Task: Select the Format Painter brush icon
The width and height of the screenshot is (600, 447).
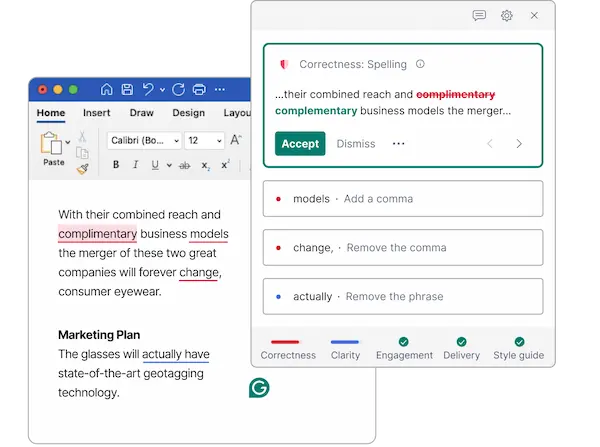Action: (82, 169)
